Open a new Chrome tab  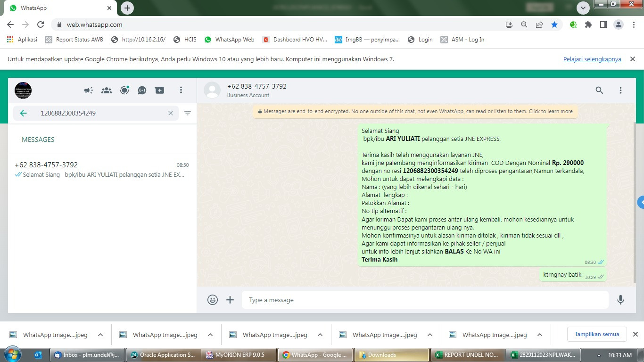pos(127,8)
